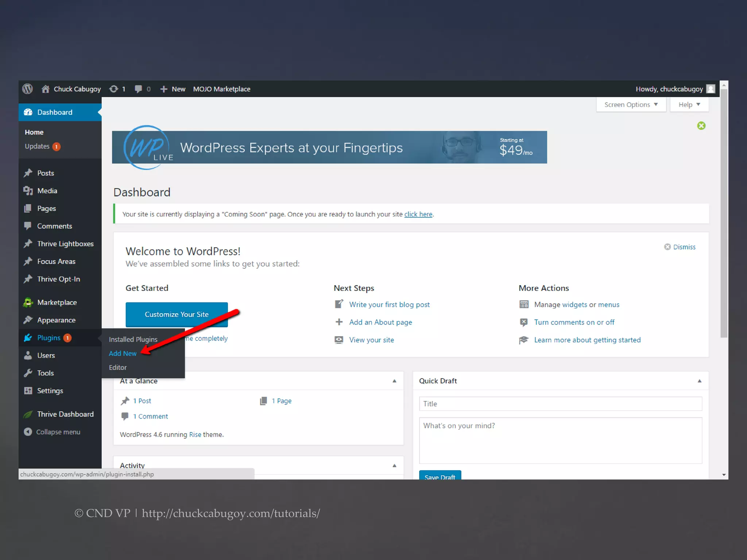Click the Customize Your Site button
Viewport: 747px width, 560px height.
[x=177, y=314]
